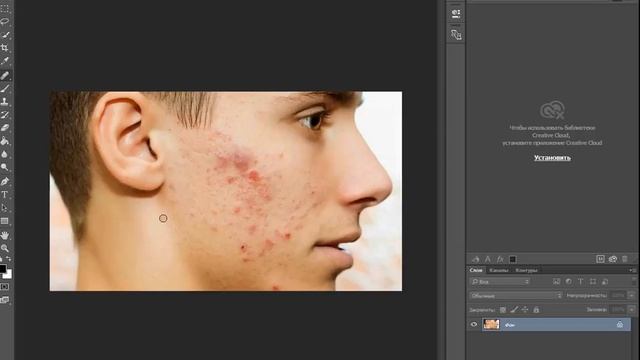Open the foreground black color swatch
This screenshot has height=360, width=640.
(x=2, y=268)
